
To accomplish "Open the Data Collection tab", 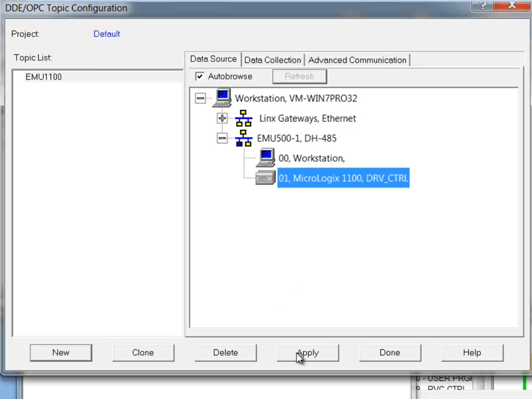I will (x=273, y=60).
